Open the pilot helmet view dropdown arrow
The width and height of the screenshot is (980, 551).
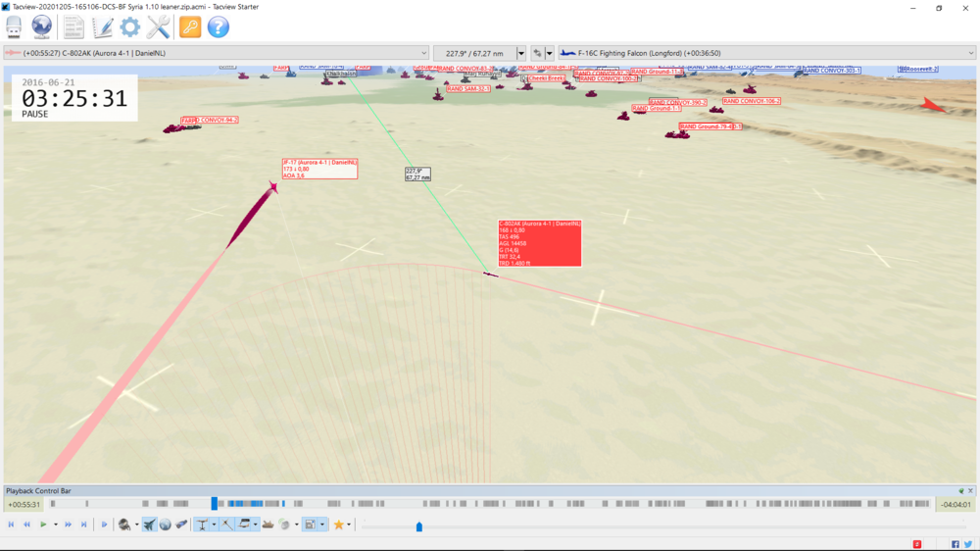tap(136, 525)
